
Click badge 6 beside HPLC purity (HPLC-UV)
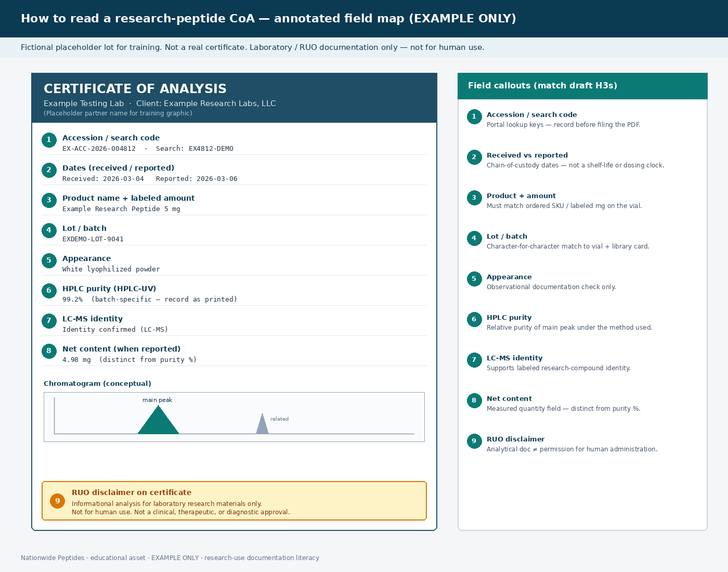pyautogui.click(x=49, y=291)
